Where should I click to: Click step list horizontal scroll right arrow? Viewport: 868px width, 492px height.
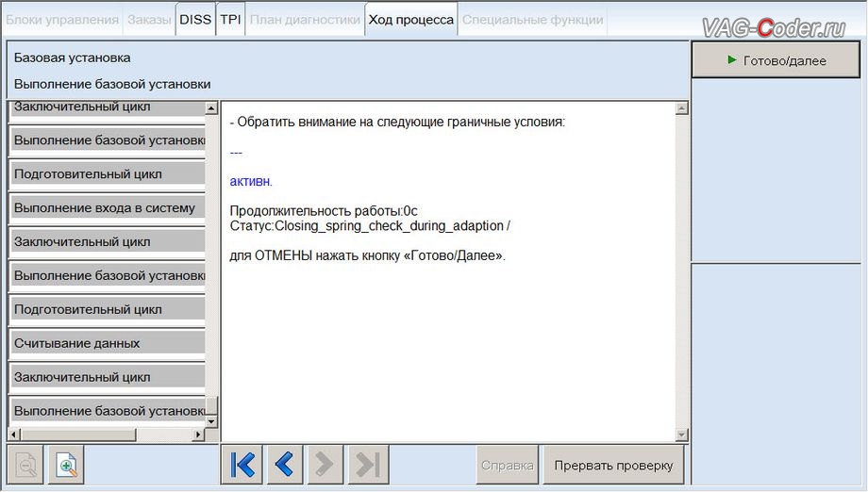click(x=198, y=435)
